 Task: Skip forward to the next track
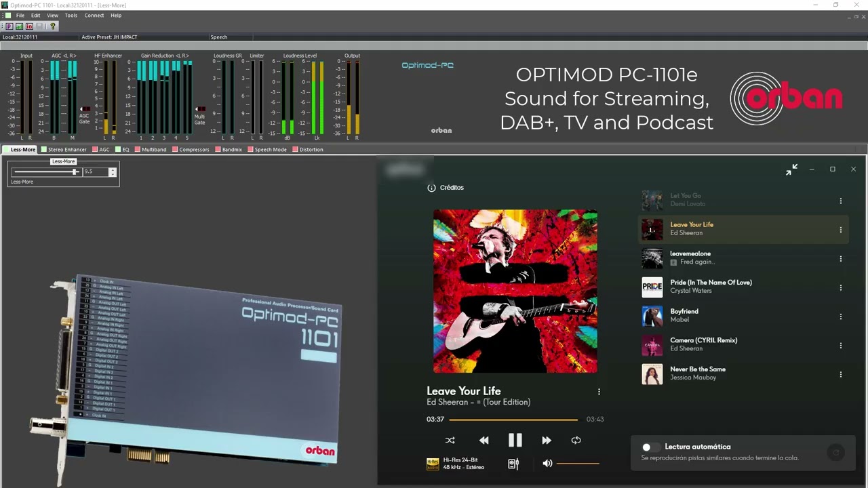point(547,440)
